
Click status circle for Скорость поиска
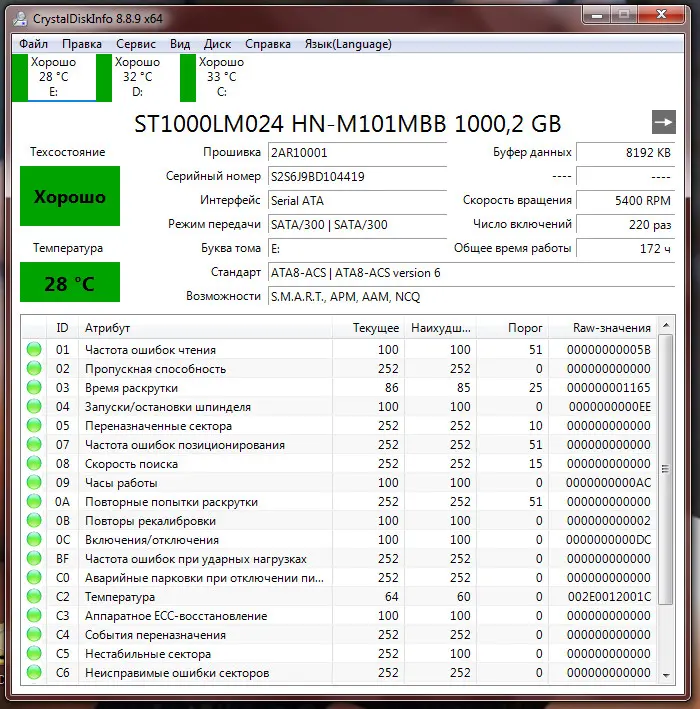pos(34,463)
